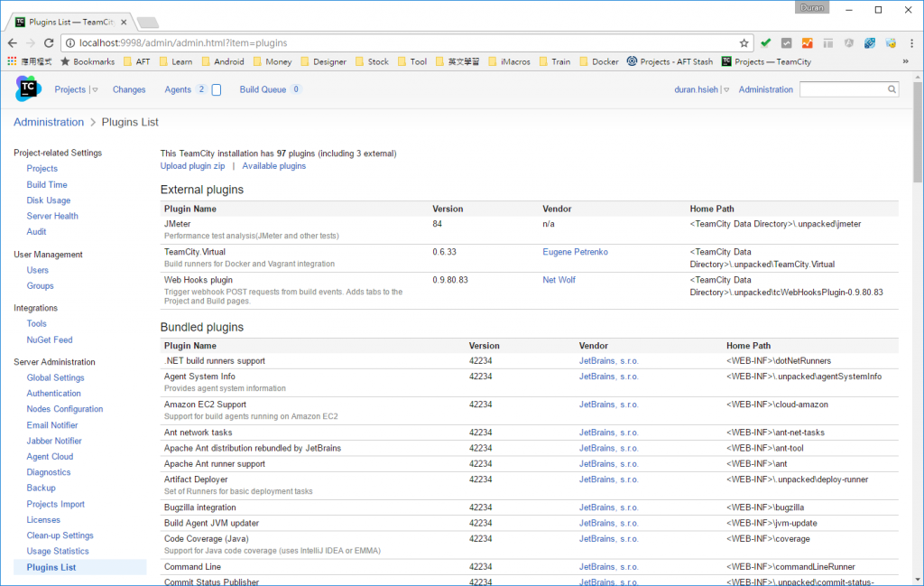Open the Docker bookmark folder
924x586 pixels.
click(x=599, y=61)
